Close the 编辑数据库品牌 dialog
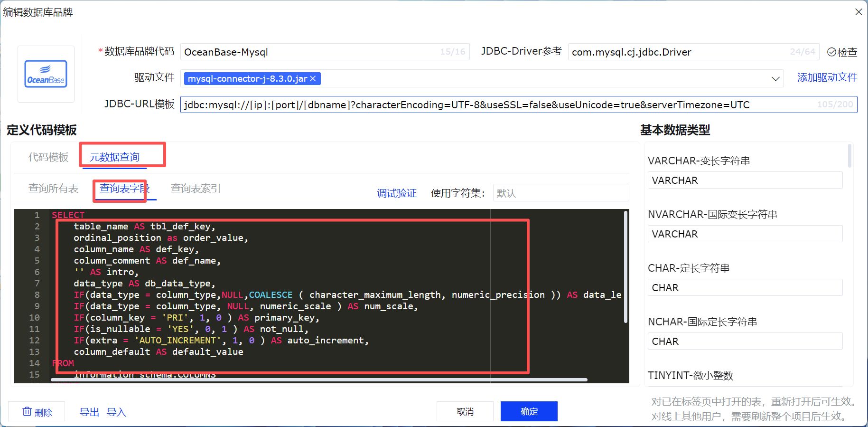The image size is (868, 427). tap(859, 12)
